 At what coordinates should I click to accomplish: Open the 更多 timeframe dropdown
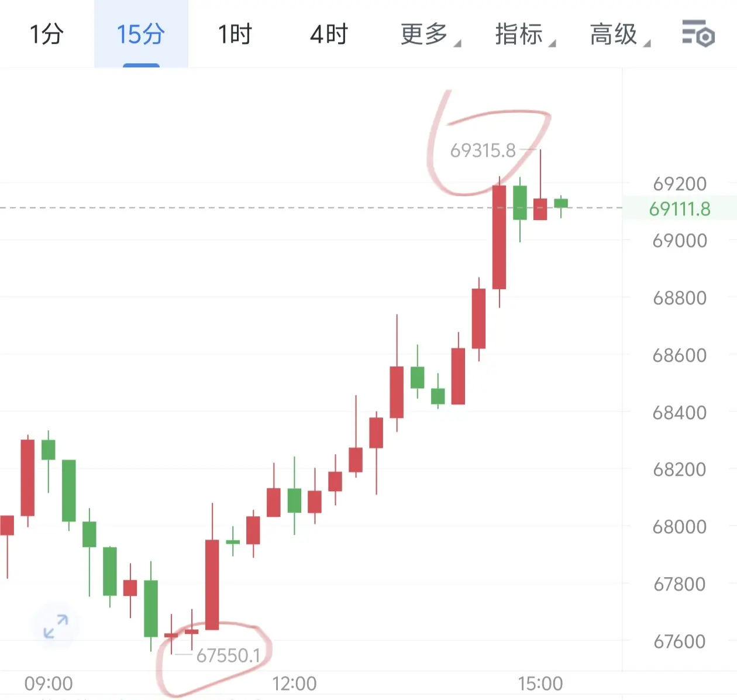coord(431,34)
